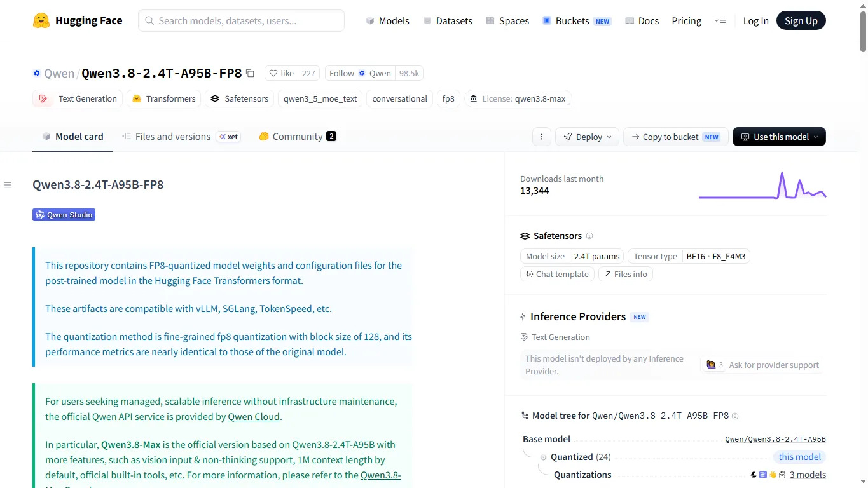Open the expanded navigation menu icon
This screenshot has height=488, width=868.
720,20
